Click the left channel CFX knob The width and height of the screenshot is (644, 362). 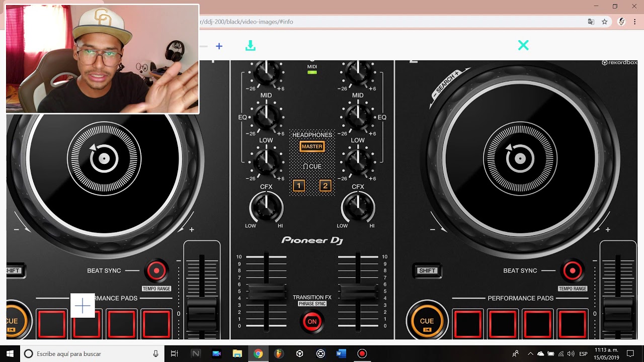266,207
